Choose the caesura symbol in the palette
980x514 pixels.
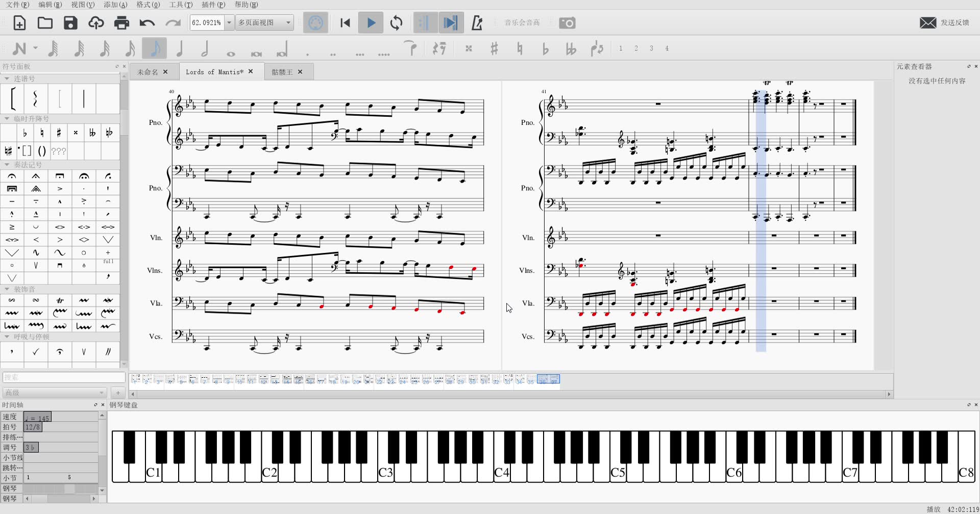pos(108,351)
